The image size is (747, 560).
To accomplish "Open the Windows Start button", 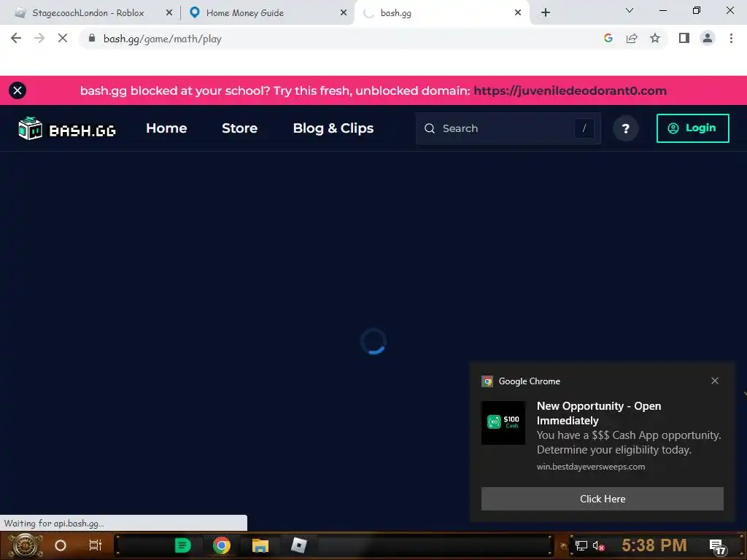I will 26,545.
